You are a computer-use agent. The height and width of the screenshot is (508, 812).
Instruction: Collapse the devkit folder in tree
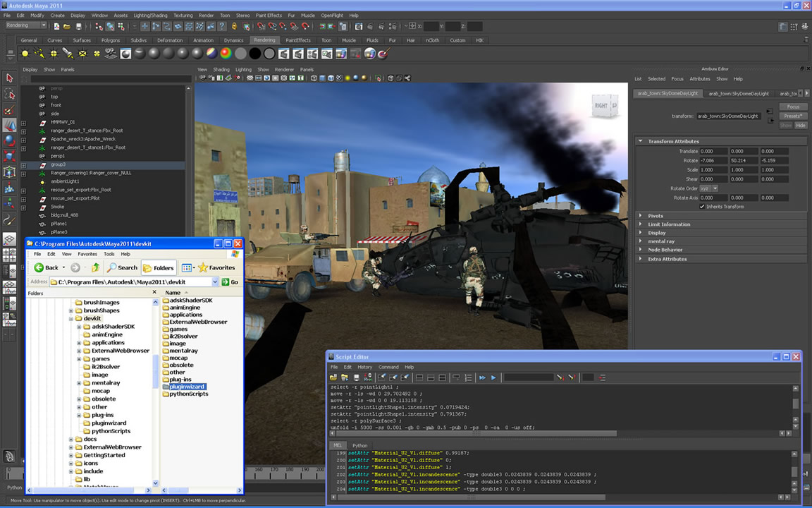coord(71,318)
